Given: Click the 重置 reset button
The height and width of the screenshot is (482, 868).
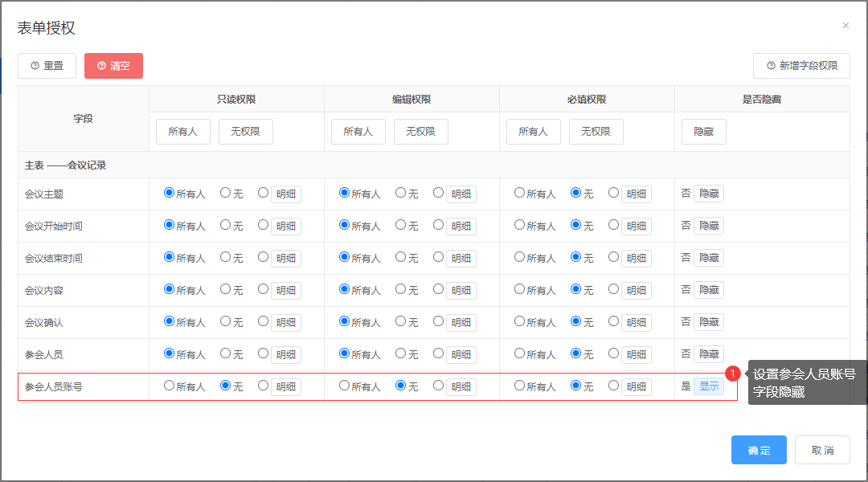Looking at the screenshot, I should [47, 66].
